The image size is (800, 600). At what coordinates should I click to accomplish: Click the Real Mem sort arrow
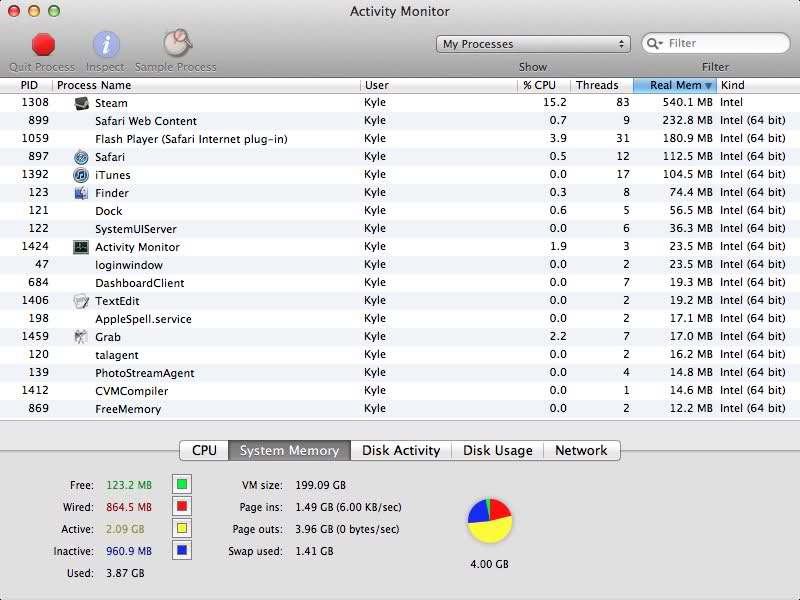(708, 86)
